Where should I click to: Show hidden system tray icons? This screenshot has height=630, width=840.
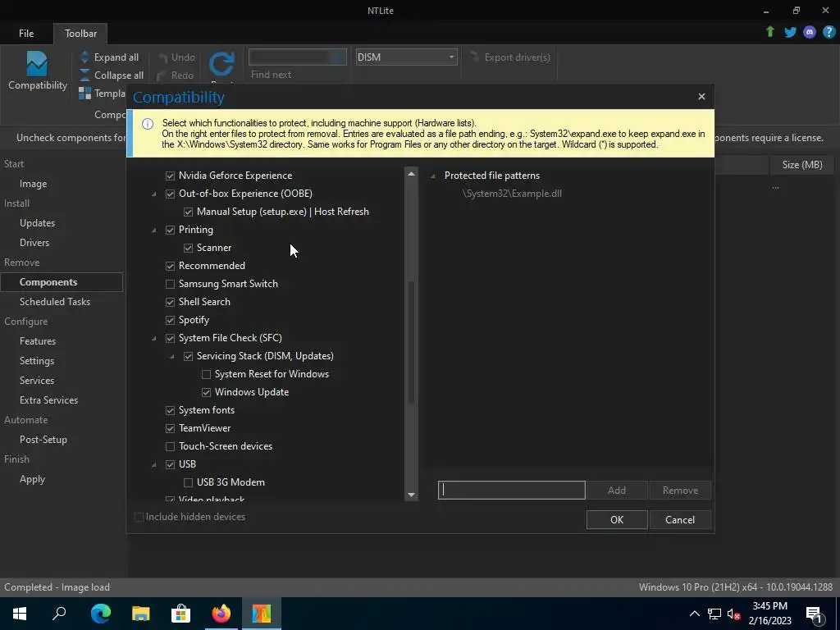click(694, 614)
